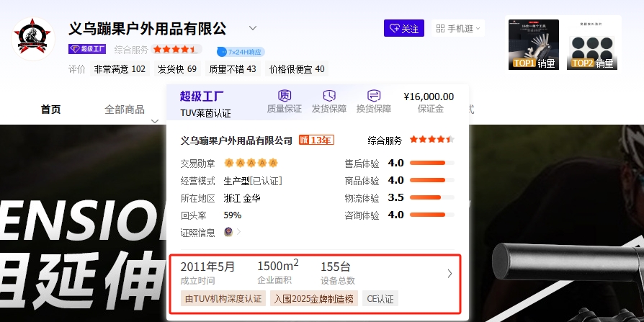The height and width of the screenshot is (322, 644).
Task: Click the 155台 设备总数 value
Action: point(336,267)
